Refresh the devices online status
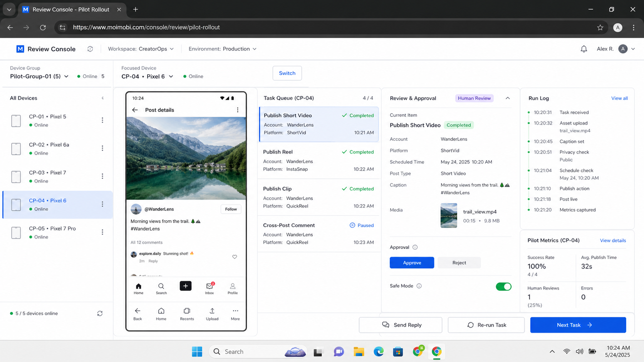Screen dimensions: 644x362 pyautogui.click(x=100, y=314)
